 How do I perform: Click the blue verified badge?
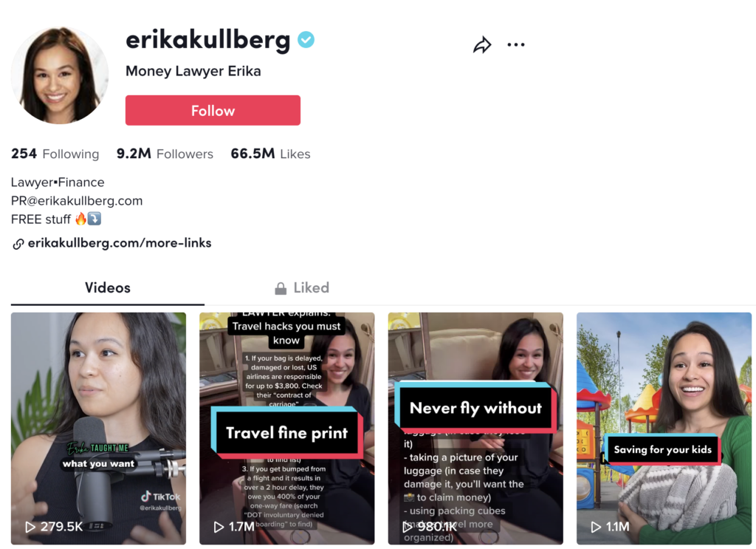tap(306, 40)
